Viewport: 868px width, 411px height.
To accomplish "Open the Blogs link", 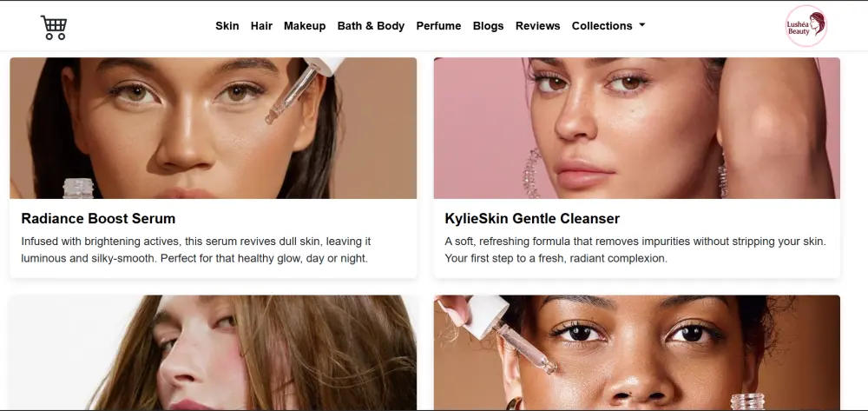I will 488,26.
